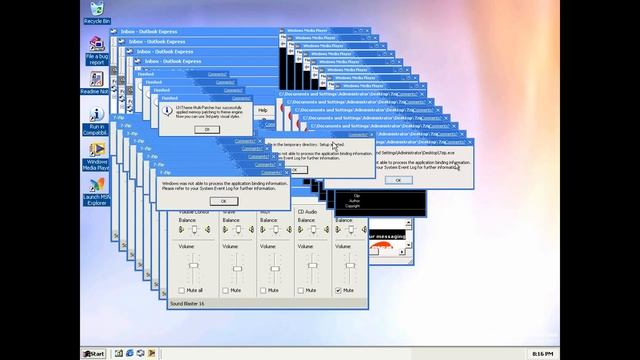Click the Help button beside the patcher dialog
The width and height of the screenshot is (640, 360).
[x=263, y=110]
